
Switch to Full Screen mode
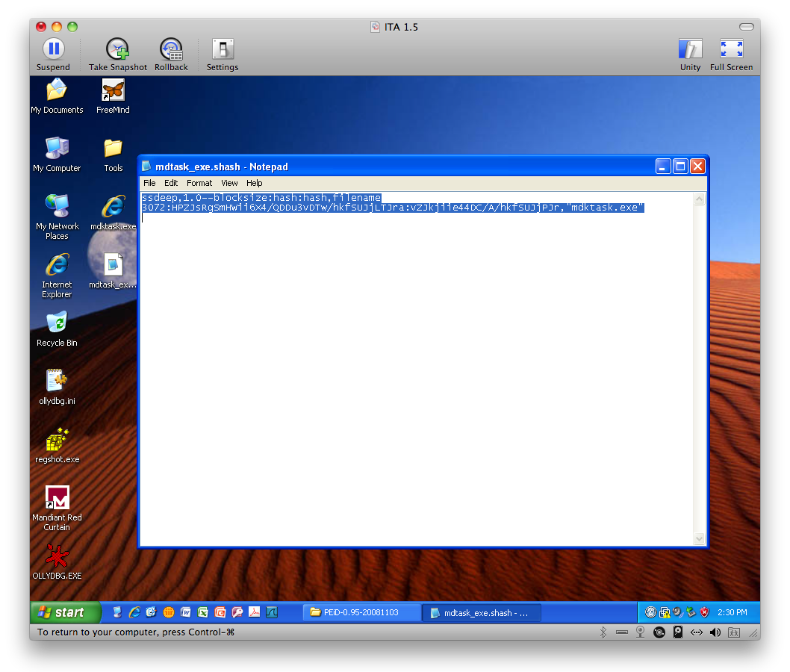click(731, 50)
